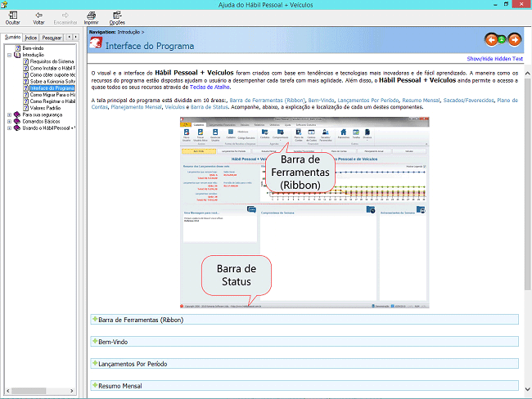
Task: Click the red Hábil logo icon
Action: coord(96,43)
